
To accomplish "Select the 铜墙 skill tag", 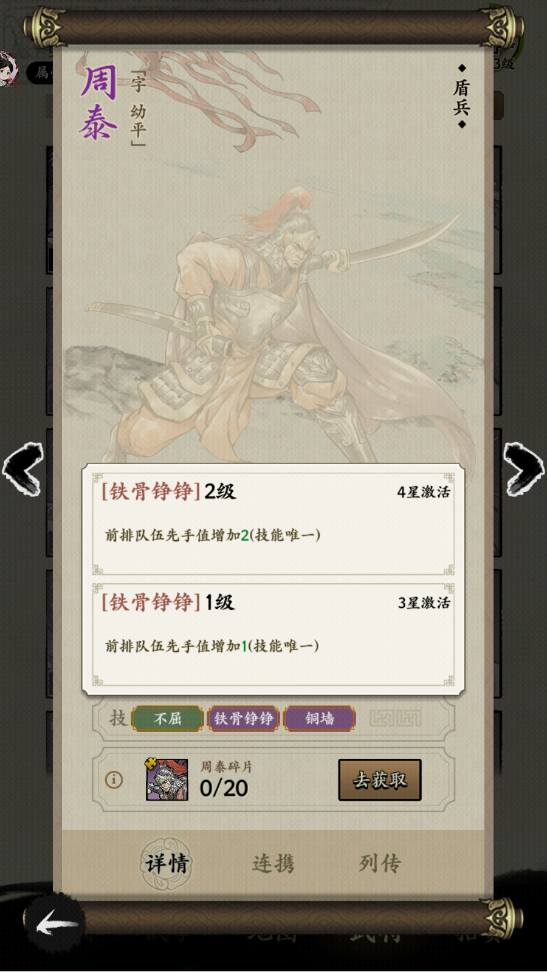I will (x=319, y=718).
